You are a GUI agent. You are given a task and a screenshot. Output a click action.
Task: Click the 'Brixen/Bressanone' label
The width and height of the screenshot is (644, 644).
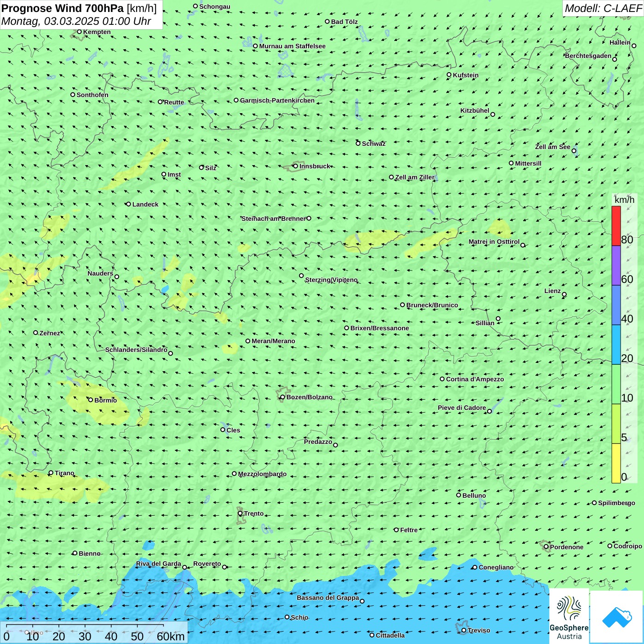point(379,328)
